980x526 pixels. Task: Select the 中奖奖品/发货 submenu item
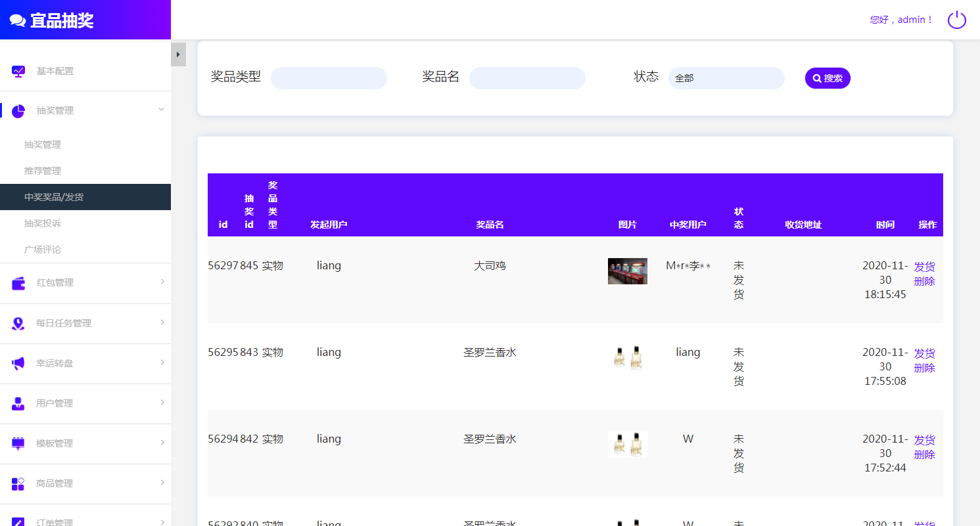[x=85, y=197]
